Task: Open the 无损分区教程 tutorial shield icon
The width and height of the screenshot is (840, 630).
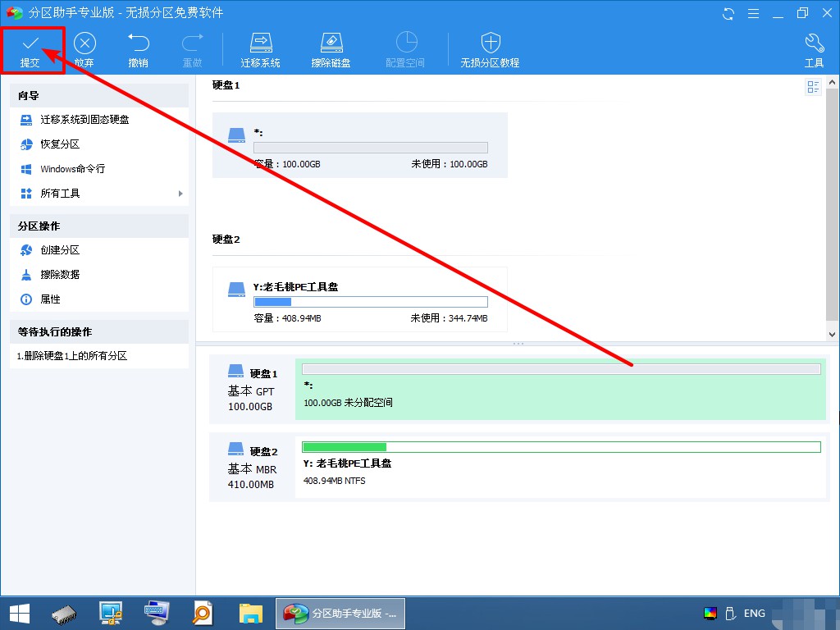Action: [491, 43]
